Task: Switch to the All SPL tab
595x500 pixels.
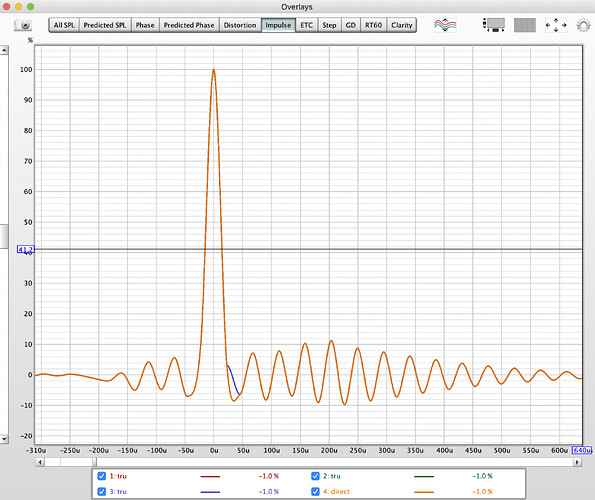Action: [64, 25]
